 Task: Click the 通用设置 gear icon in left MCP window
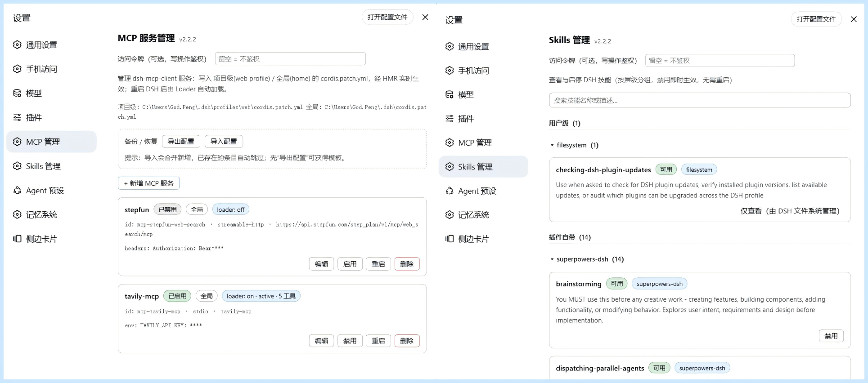[x=17, y=45]
